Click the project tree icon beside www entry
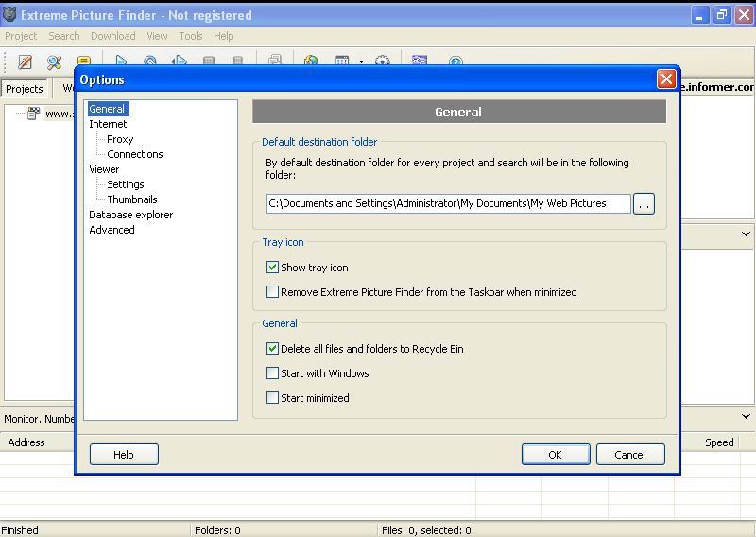The height and width of the screenshot is (537, 756). click(x=33, y=113)
